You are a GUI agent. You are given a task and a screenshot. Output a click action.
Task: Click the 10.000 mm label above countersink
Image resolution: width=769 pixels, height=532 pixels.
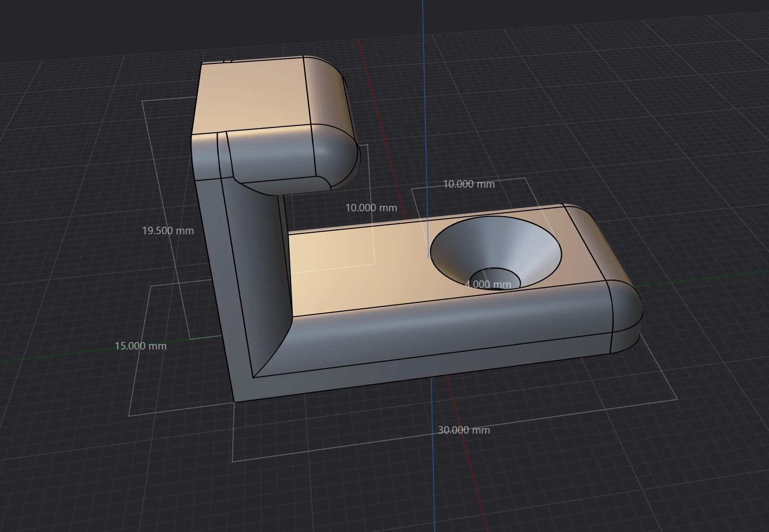pyautogui.click(x=469, y=184)
